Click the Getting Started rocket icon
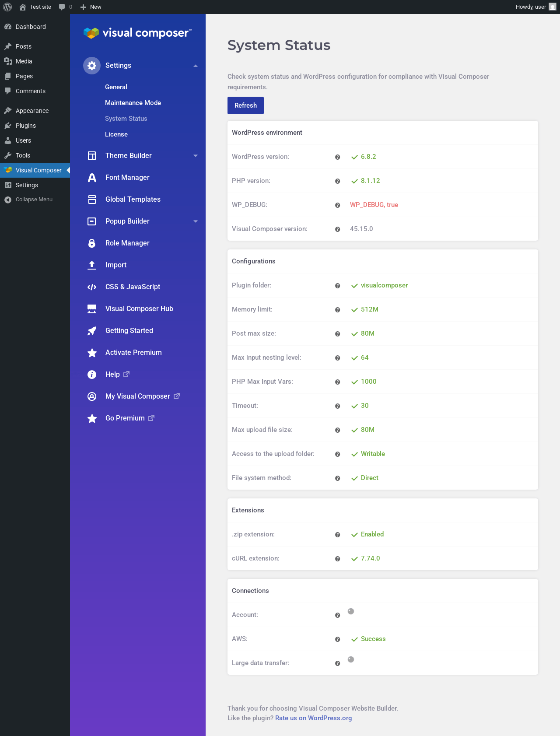Viewport: 560px width, 736px height. (92, 331)
